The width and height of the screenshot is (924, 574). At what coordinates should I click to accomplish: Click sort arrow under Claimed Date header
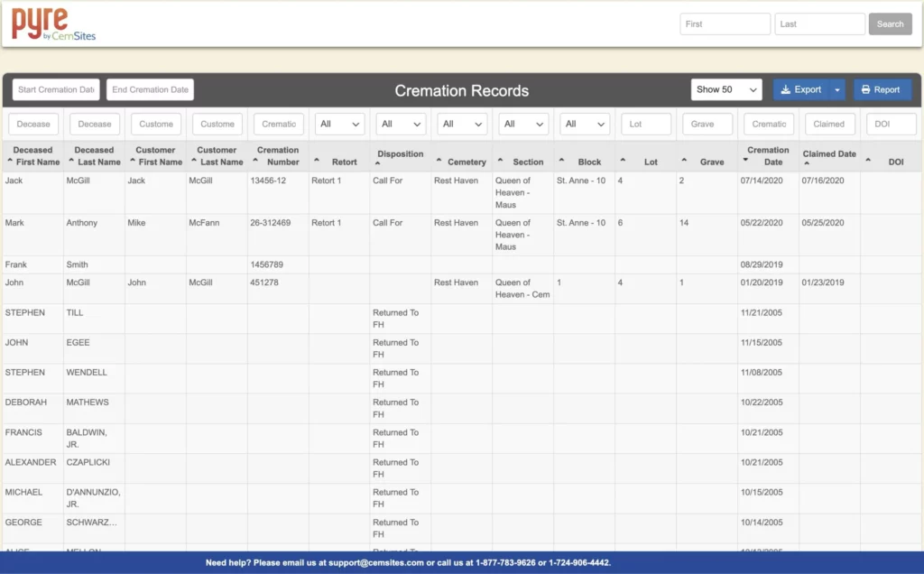click(807, 163)
